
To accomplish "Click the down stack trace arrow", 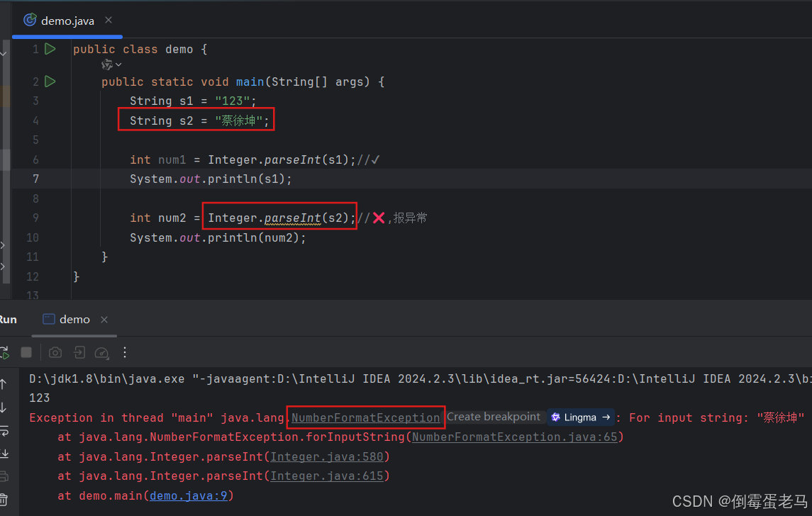I will [x=3, y=408].
